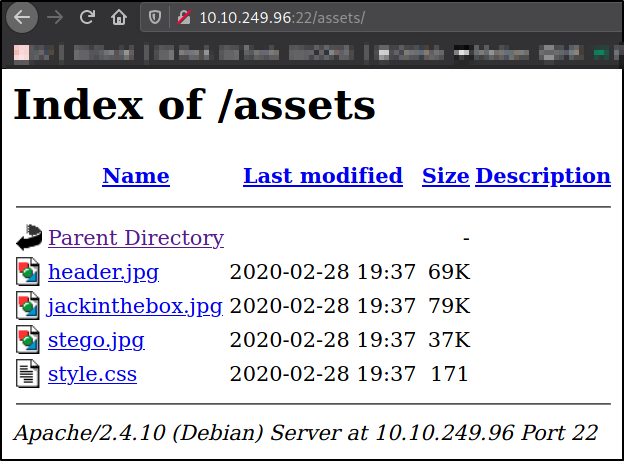This screenshot has width=624, height=461.
Task: Click the 171 size of style.css
Action: (449, 374)
